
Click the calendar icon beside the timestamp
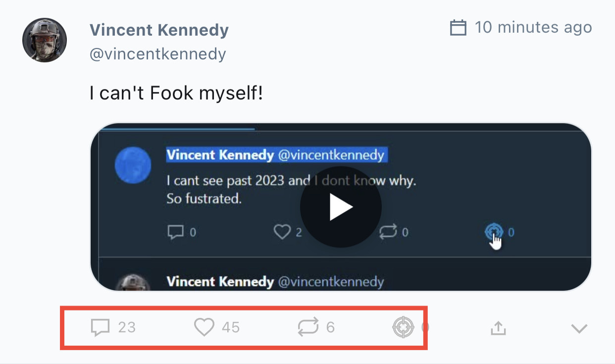tap(458, 28)
